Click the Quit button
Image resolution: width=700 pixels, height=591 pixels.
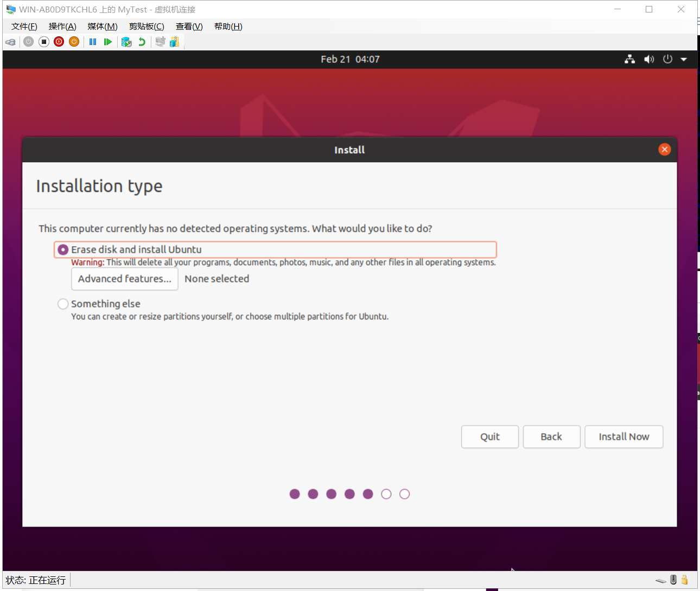[x=490, y=437]
